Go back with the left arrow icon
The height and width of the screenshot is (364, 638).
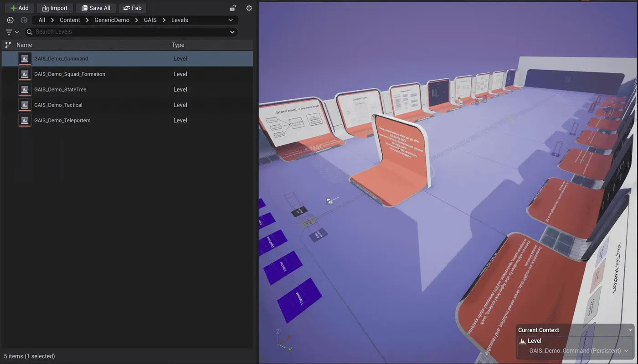click(10, 20)
